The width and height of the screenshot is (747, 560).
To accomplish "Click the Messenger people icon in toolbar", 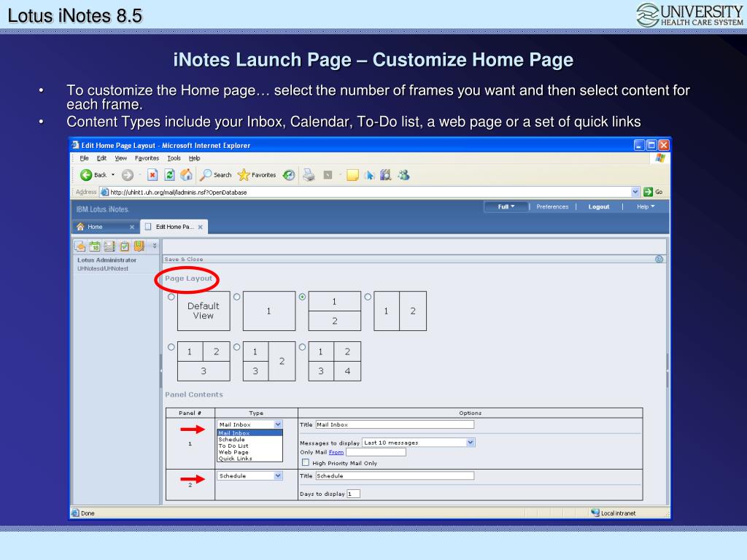I will (x=404, y=175).
